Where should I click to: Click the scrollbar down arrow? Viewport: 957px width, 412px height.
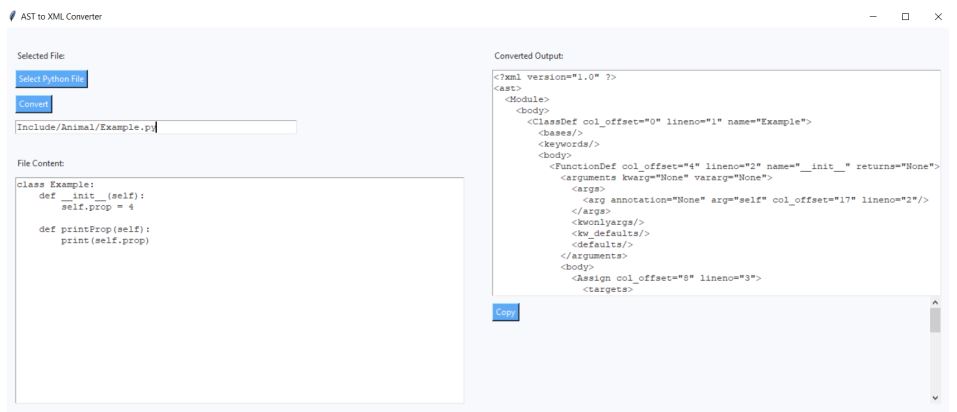[x=935, y=397]
